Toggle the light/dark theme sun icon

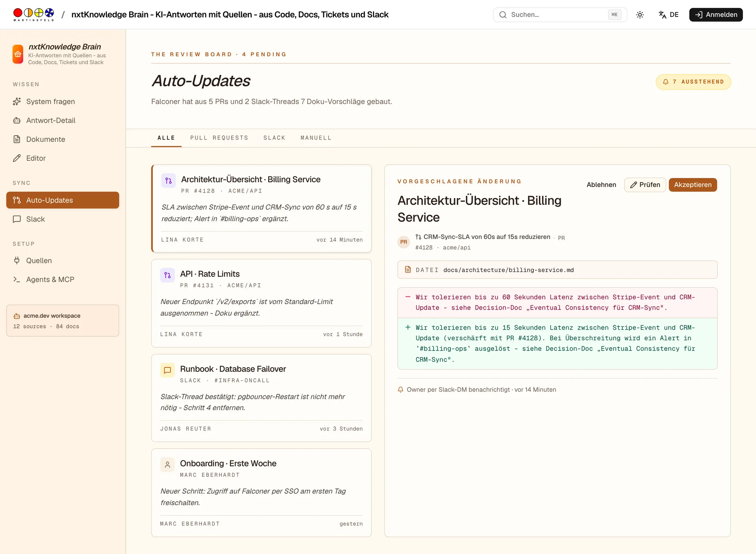coord(640,15)
